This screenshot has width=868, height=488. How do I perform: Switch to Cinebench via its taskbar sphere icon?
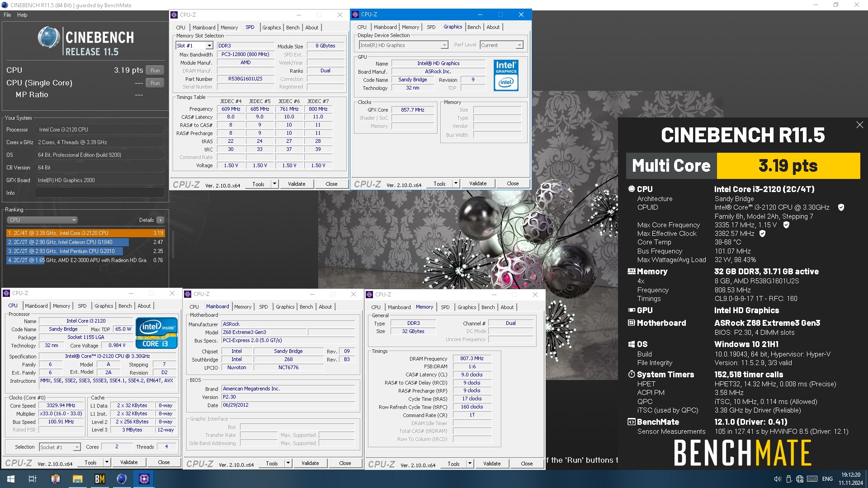pyautogui.click(x=122, y=479)
